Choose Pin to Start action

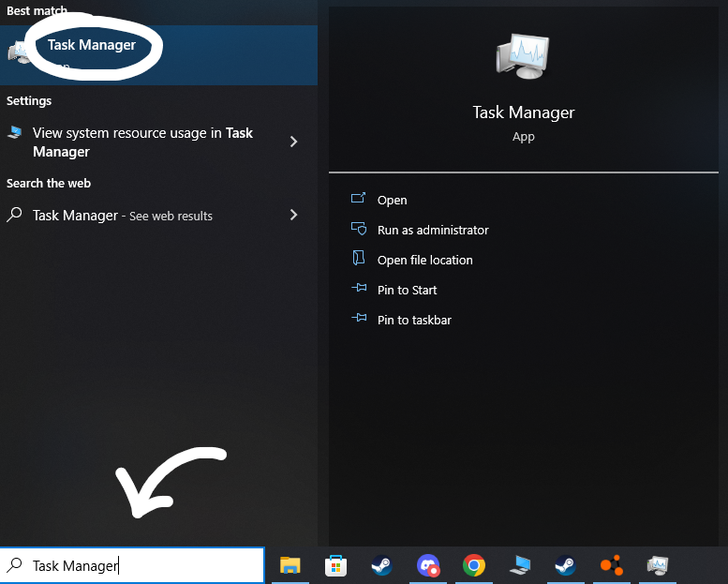coord(407,290)
